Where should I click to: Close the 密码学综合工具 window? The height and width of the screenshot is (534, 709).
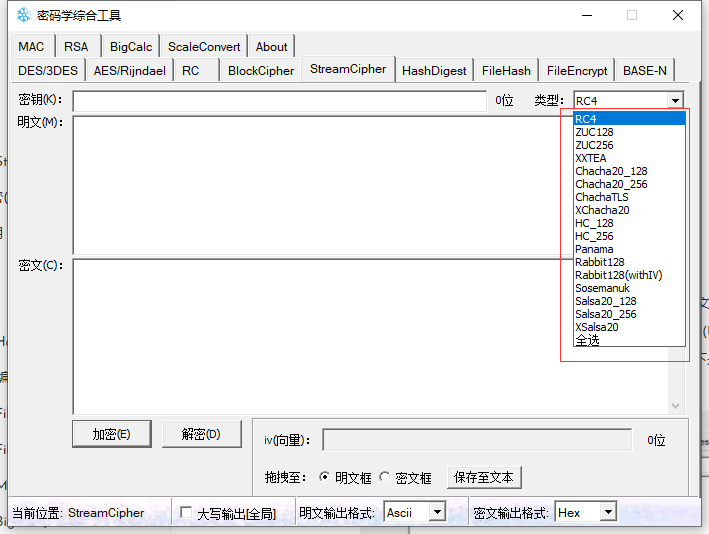click(x=678, y=15)
